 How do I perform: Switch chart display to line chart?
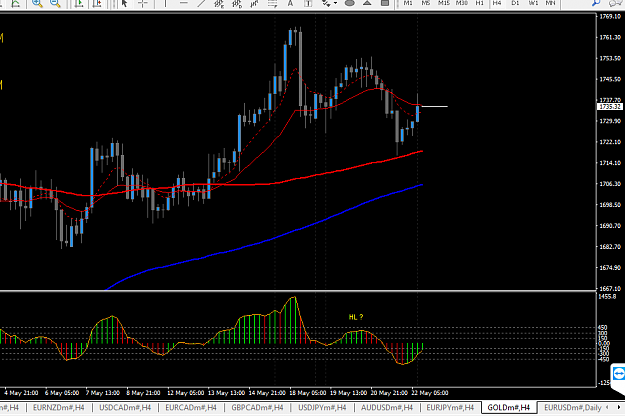(16, 4)
